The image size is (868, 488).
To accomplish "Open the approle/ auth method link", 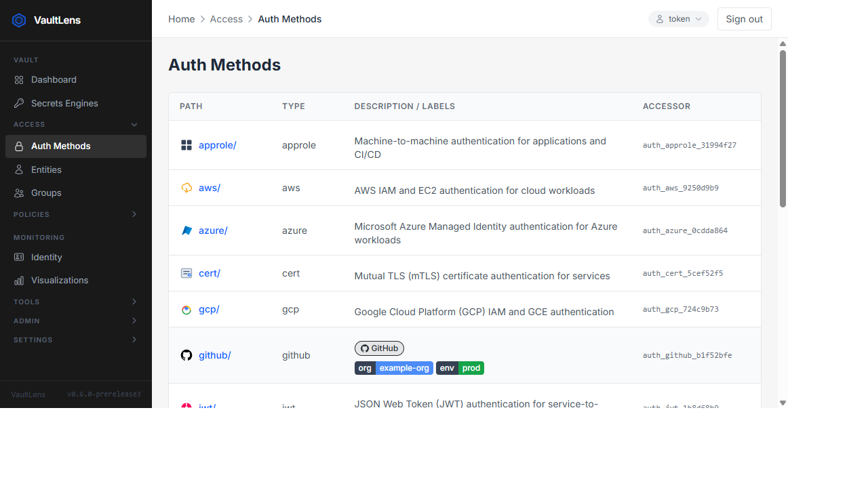I will coord(218,145).
